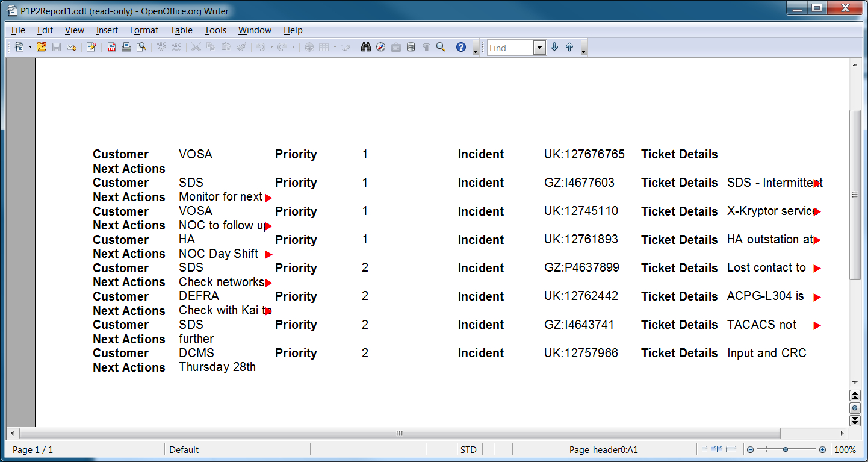The image size is (868, 462).
Task: Open the Window menu
Action: [255, 30]
